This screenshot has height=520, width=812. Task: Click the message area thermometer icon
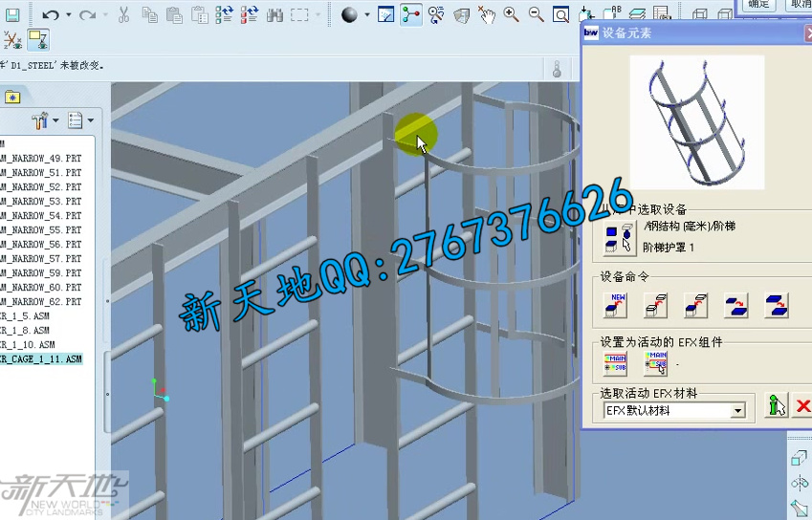(558, 69)
